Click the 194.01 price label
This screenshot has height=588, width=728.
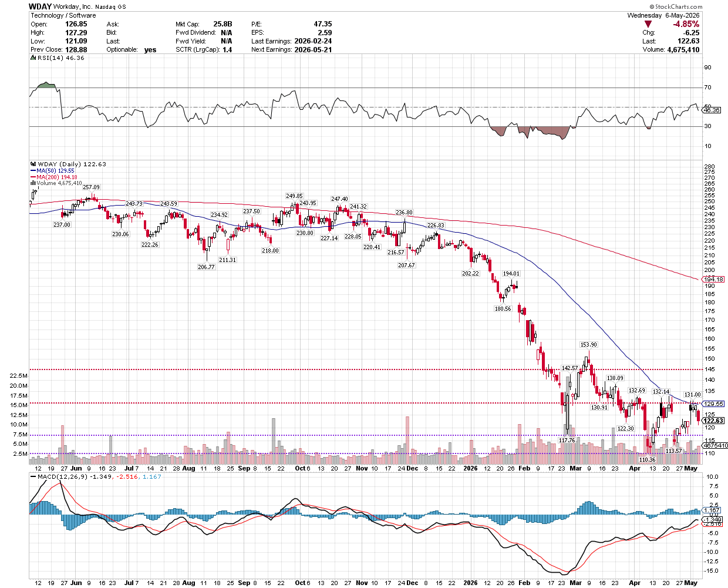[511, 274]
